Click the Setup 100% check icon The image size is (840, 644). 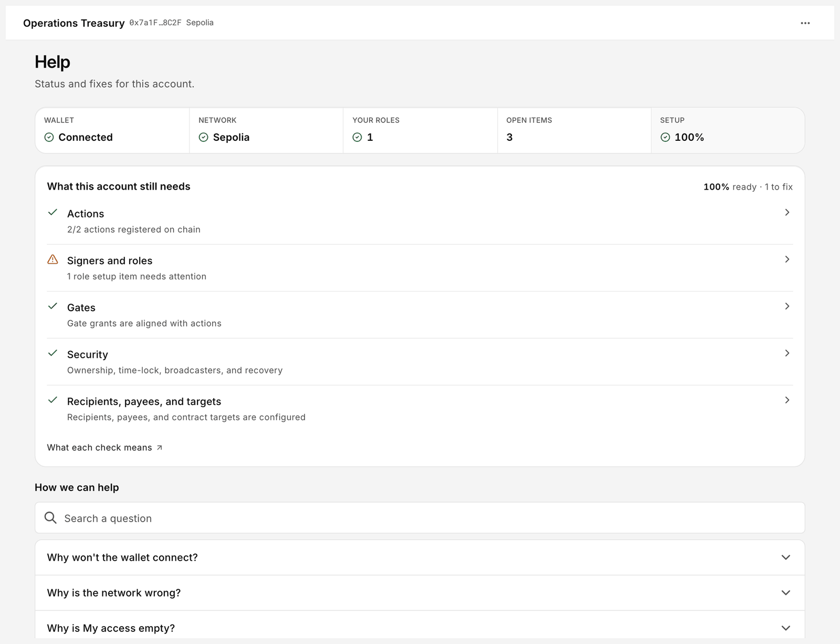tap(665, 137)
